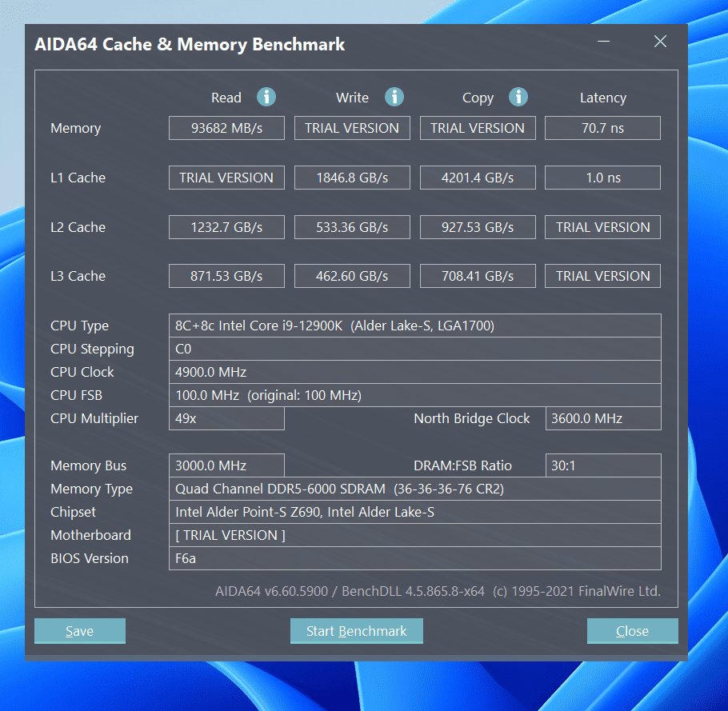Image resolution: width=728 pixels, height=711 pixels.
Task: Click the CPU Clock label
Action: 82,372
